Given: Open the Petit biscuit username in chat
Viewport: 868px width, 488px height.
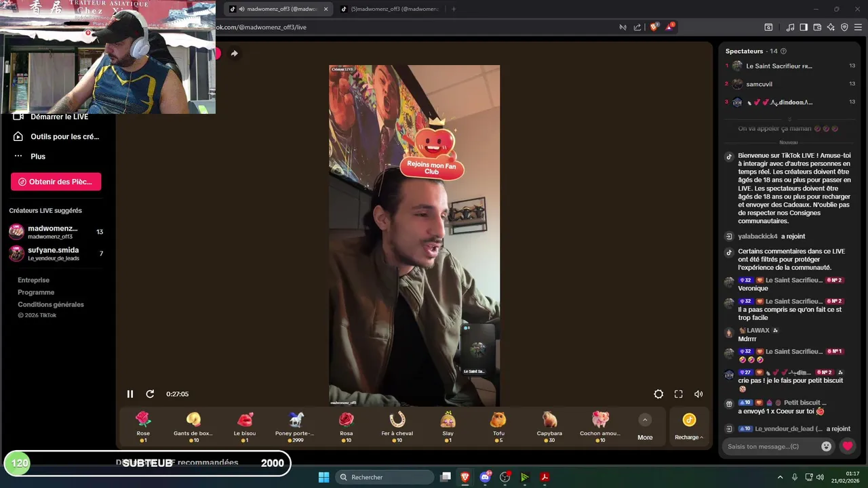Looking at the screenshot, I should (805, 403).
